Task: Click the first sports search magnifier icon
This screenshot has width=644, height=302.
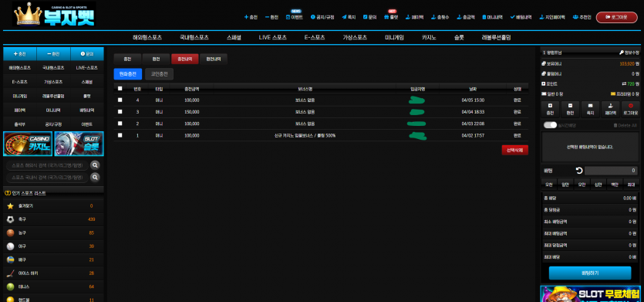Action: [x=95, y=165]
